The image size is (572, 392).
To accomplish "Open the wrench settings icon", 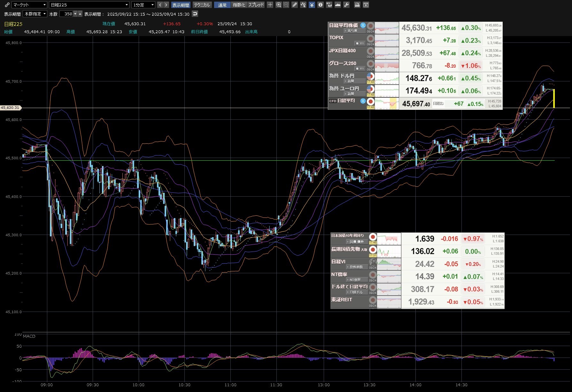I will click(x=346, y=5).
